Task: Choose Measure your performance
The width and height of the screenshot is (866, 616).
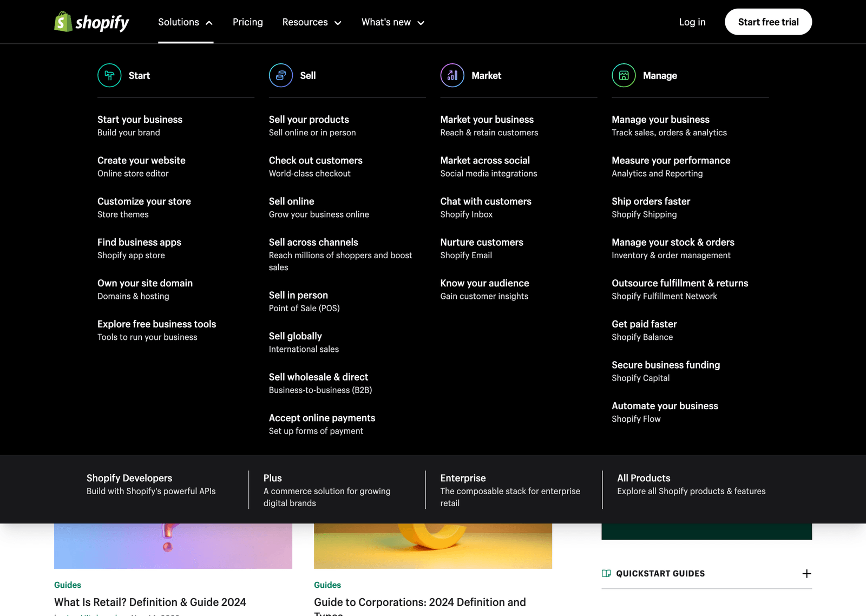Action: [x=671, y=167]
